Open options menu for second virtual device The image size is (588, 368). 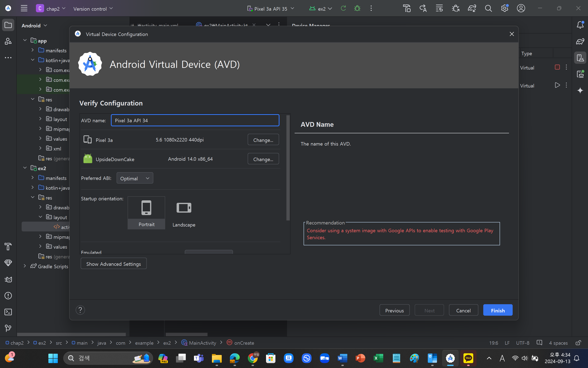tap(566, 85)
